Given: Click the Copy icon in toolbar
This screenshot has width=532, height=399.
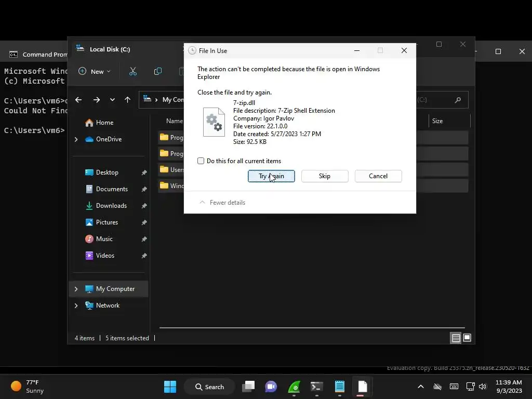Looking at the screenshot, I should 158,71.
